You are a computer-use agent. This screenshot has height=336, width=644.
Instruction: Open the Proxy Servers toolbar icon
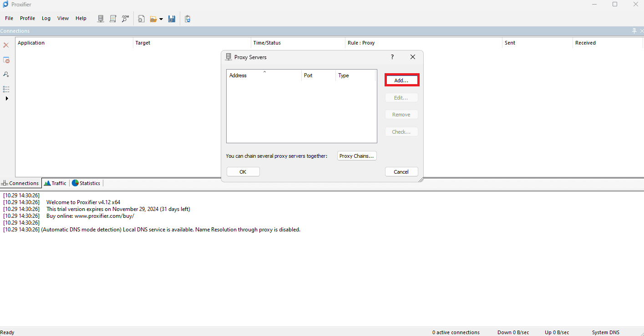(100, 19)
